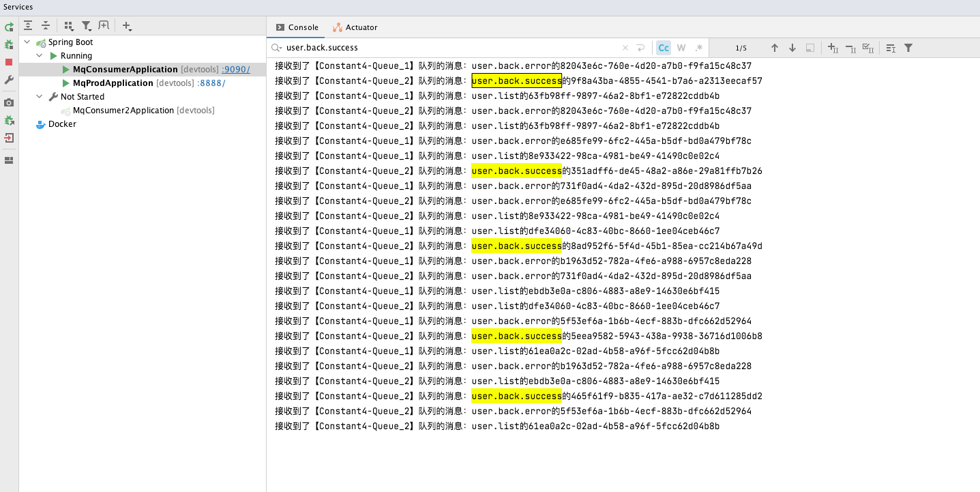Screen dimensions: 980x492
Task: Go to previous search occurrence
Action: [x=775, y=48]
